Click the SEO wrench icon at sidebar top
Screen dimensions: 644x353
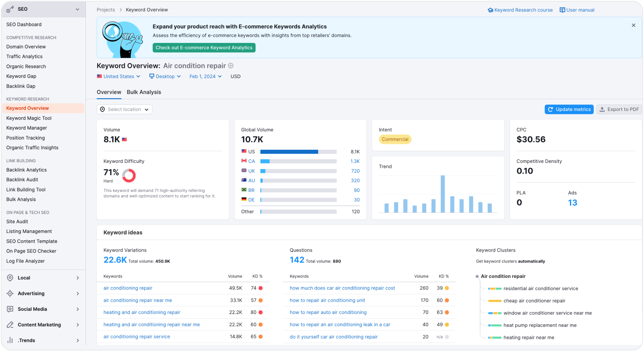(x=10, y=9)
